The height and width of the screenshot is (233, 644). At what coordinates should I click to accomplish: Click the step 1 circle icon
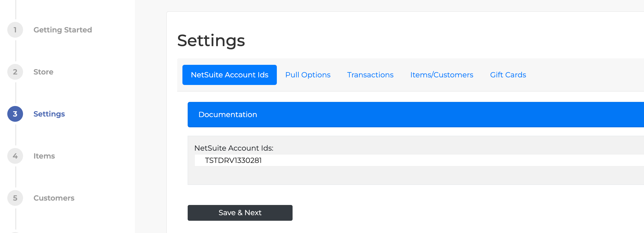(x=15, y=30)
